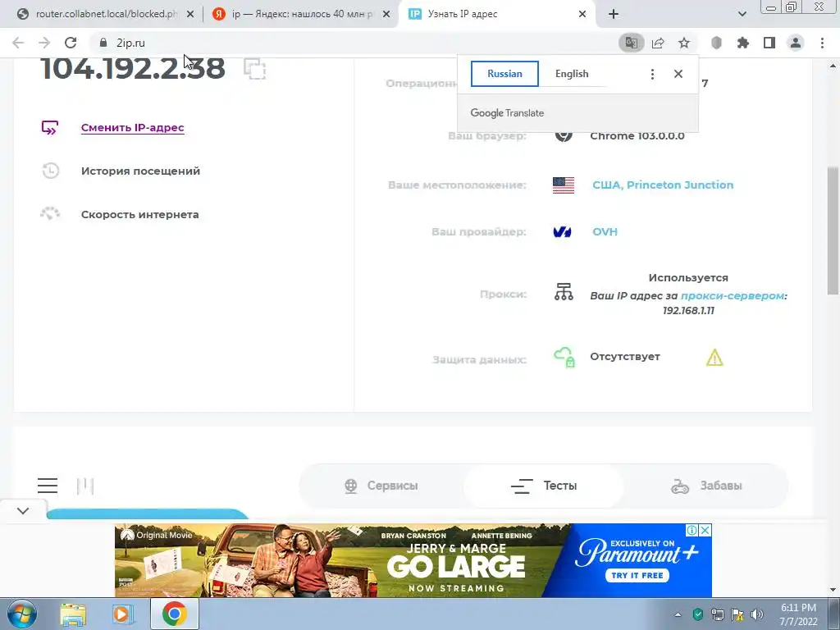Click the change-IP icon beside Сменить IP-адрес
The height and width of the screenshot is (630, 840).
(x=50, y=127)
